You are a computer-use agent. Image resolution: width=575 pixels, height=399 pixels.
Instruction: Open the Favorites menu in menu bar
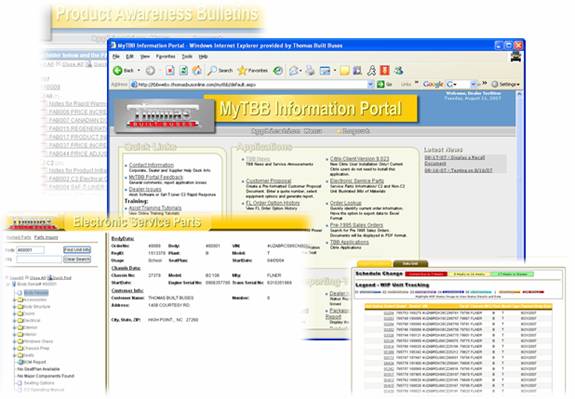pos(165,56)
